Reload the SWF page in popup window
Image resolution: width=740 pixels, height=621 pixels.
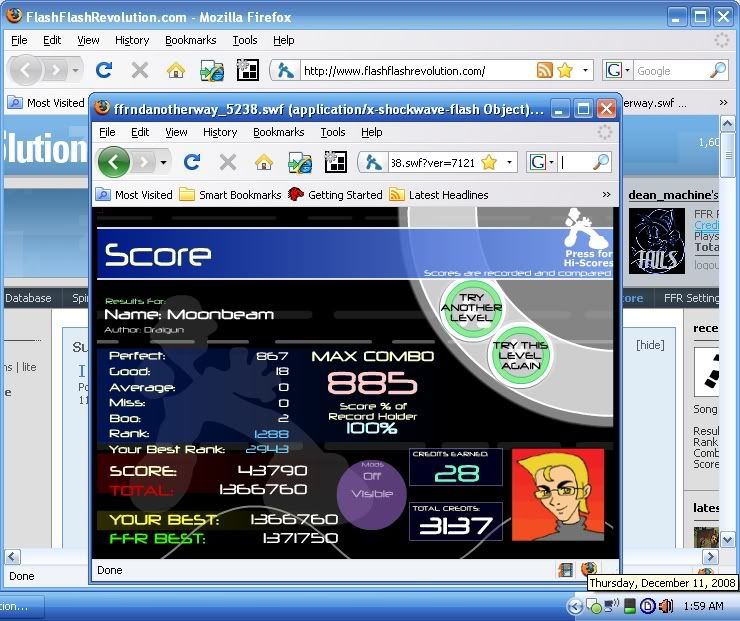(x=192, y=162)
